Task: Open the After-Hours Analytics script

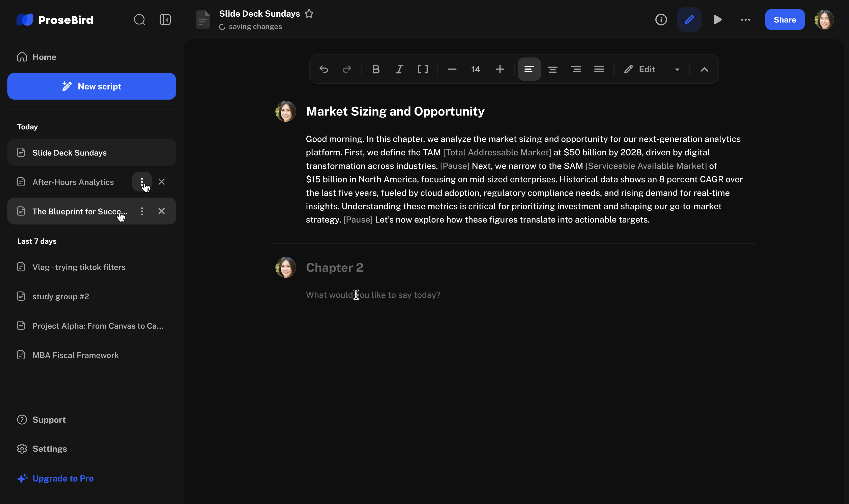Action: 73,182
